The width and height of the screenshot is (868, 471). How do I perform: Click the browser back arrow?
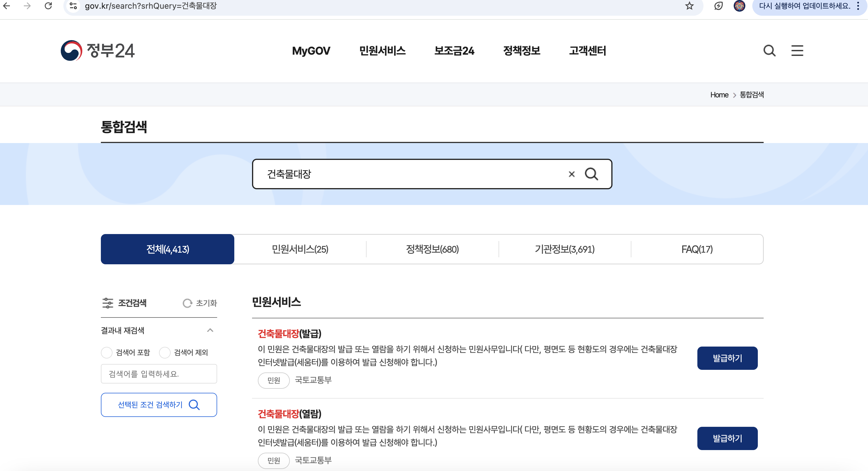[7, 6]
